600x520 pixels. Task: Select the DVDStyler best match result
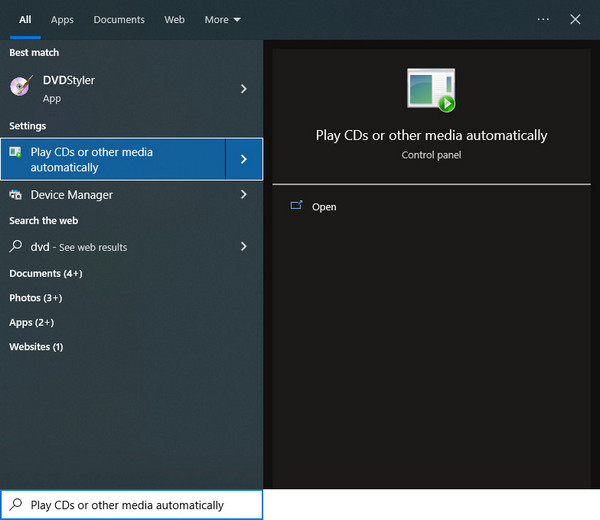(132, 89)
